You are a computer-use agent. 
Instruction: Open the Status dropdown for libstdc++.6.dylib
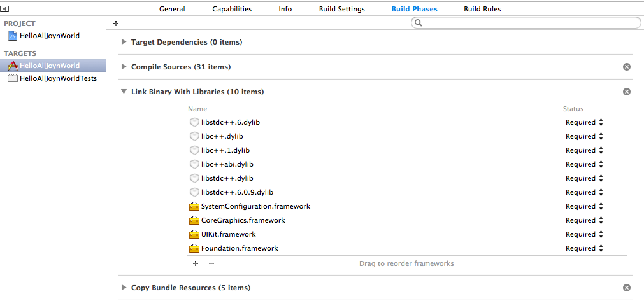(x=584, y=122)
